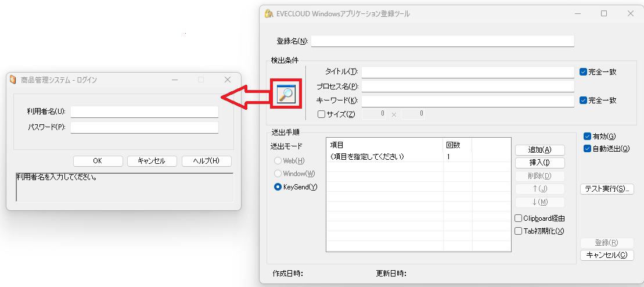The image size is (644, 287).
Task: Enable the サイズ checkbox
Action: pos(322,114)
